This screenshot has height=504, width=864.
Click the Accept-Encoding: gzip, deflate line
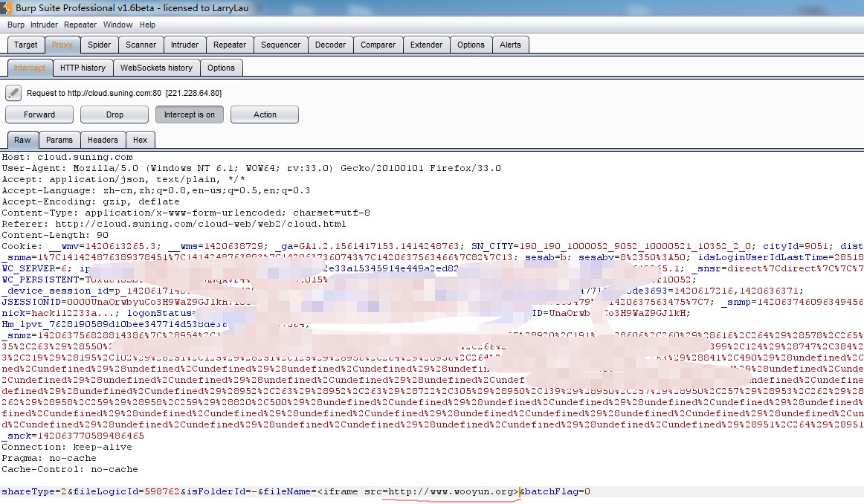91,201
